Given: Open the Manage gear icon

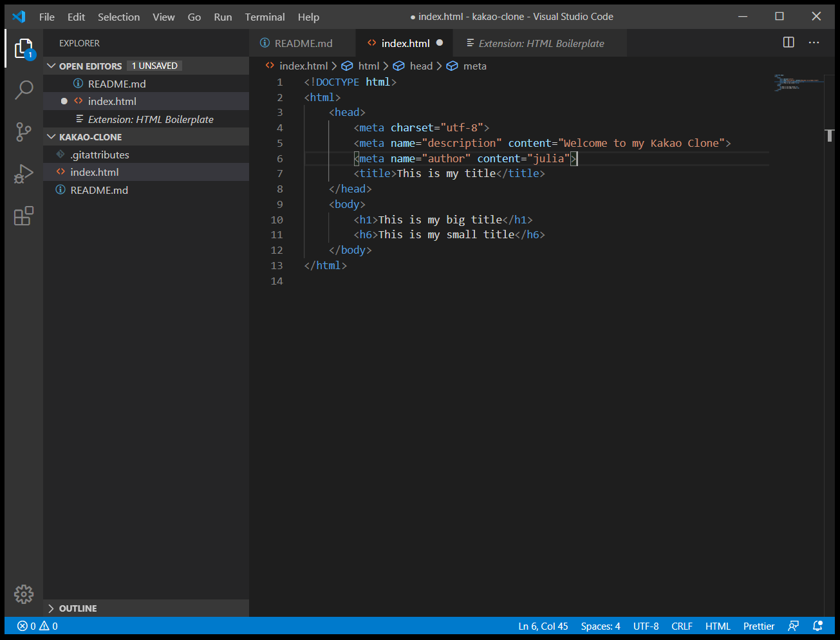Looking at the screenshot, I should [24, 594].
